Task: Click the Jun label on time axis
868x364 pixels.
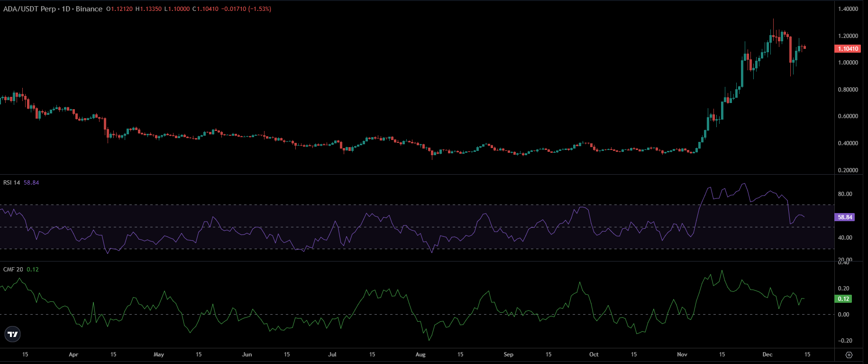Action: [247, 355]
